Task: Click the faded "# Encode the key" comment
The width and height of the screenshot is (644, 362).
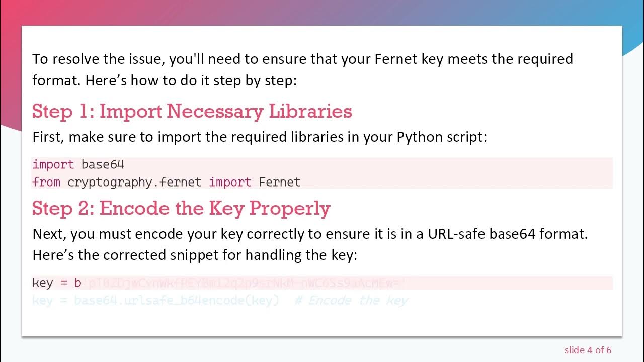Action: (351, 301)
